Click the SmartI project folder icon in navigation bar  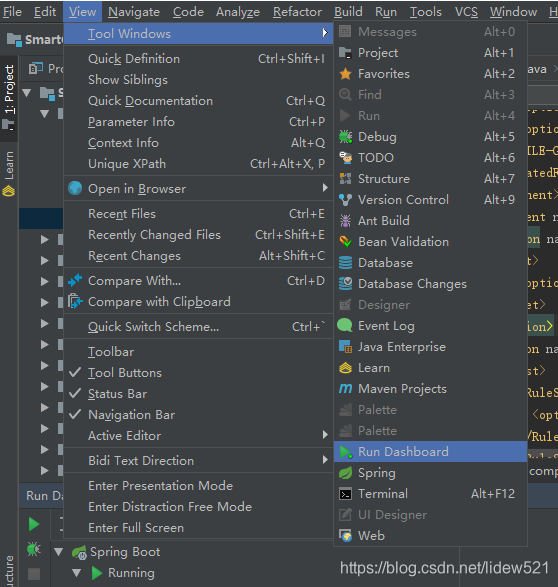(x=14, y=40)
